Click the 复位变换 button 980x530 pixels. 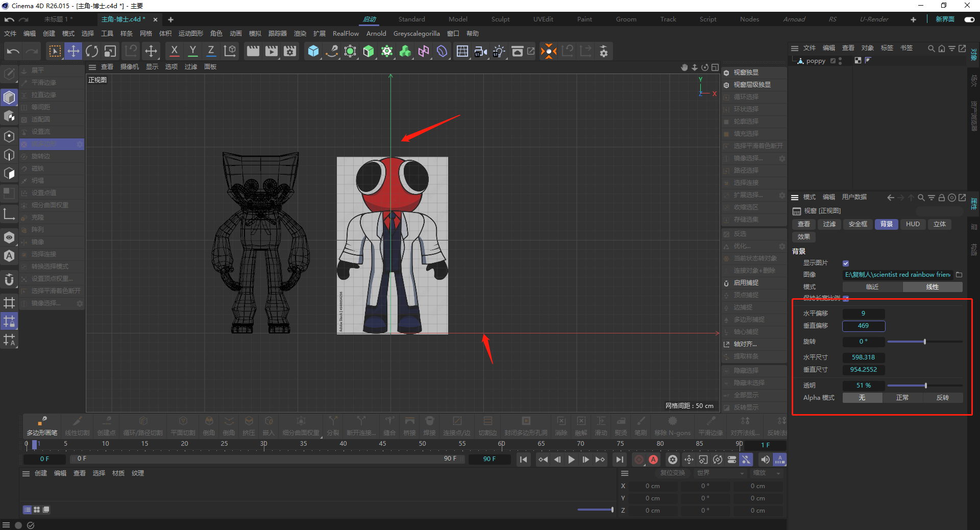point(673,473)
